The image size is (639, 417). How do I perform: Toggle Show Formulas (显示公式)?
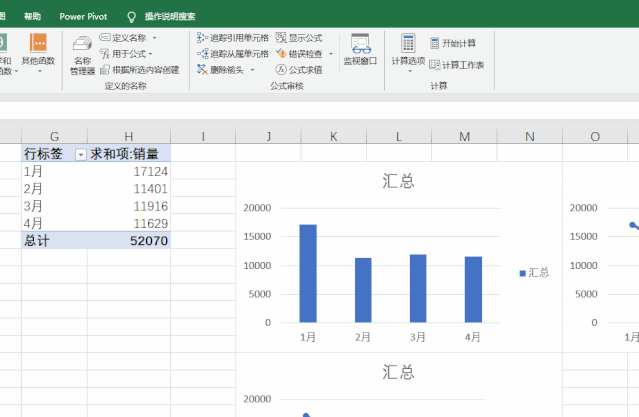pos(299,37)
